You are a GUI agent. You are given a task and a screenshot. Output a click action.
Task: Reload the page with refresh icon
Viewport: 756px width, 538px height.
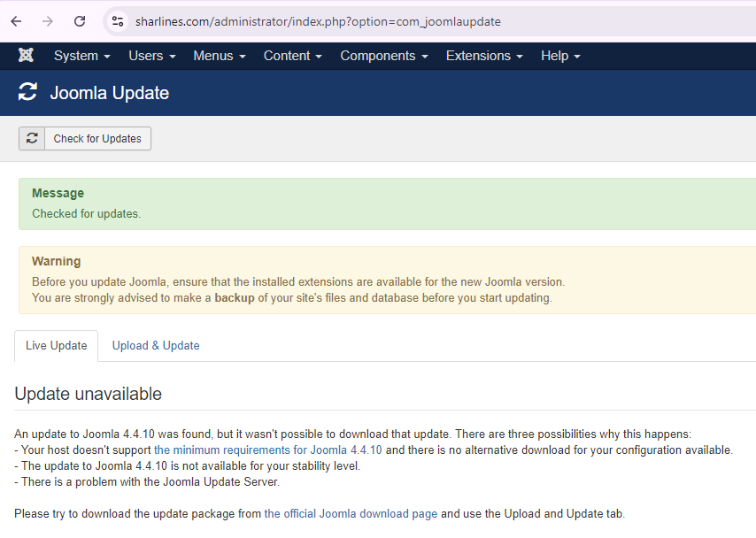[80, 21]
